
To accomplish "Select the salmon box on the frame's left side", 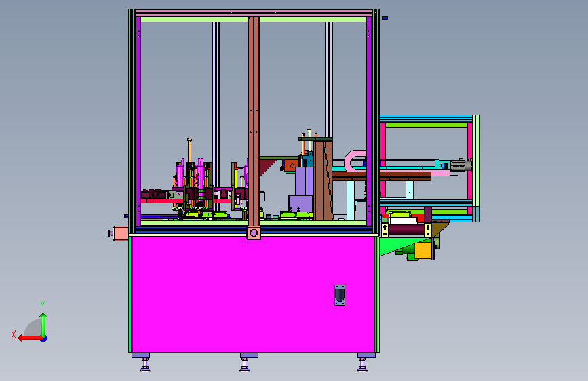I will pyautogui.click(x=120, y=233).
